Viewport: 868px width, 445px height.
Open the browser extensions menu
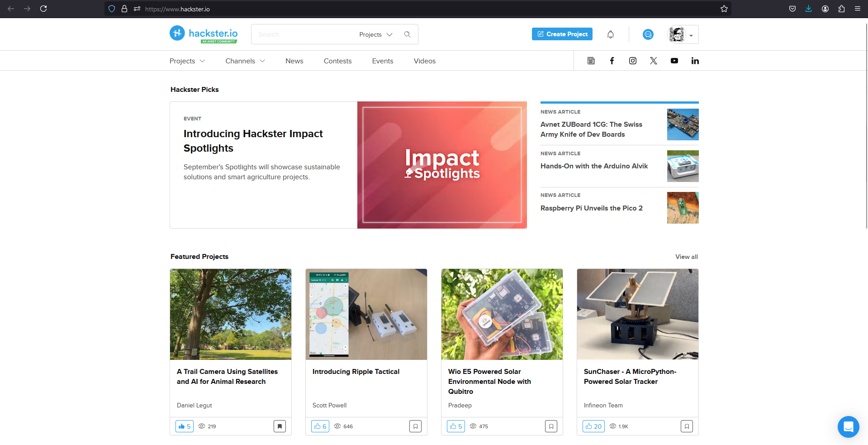(x=841, y=9)
